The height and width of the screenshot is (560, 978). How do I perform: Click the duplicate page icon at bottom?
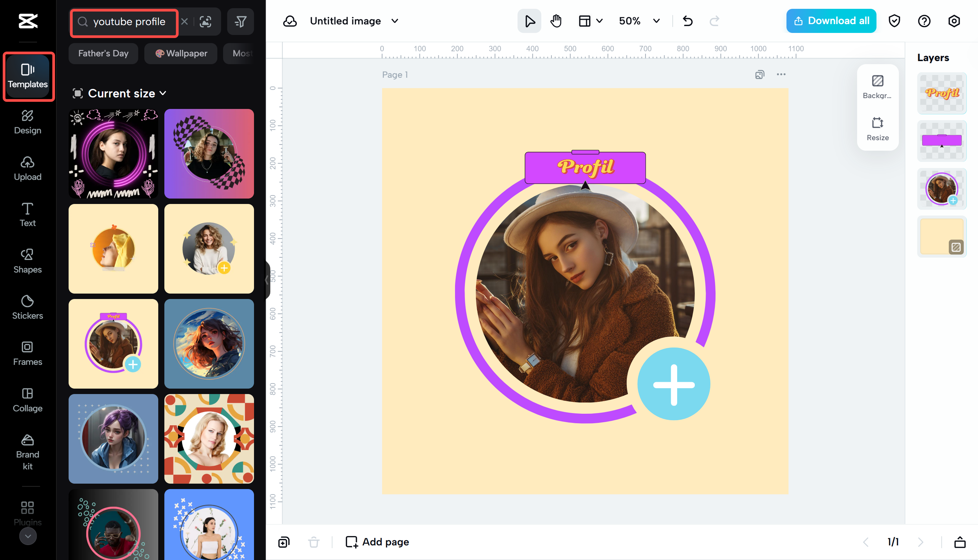(x=284, y=542)
